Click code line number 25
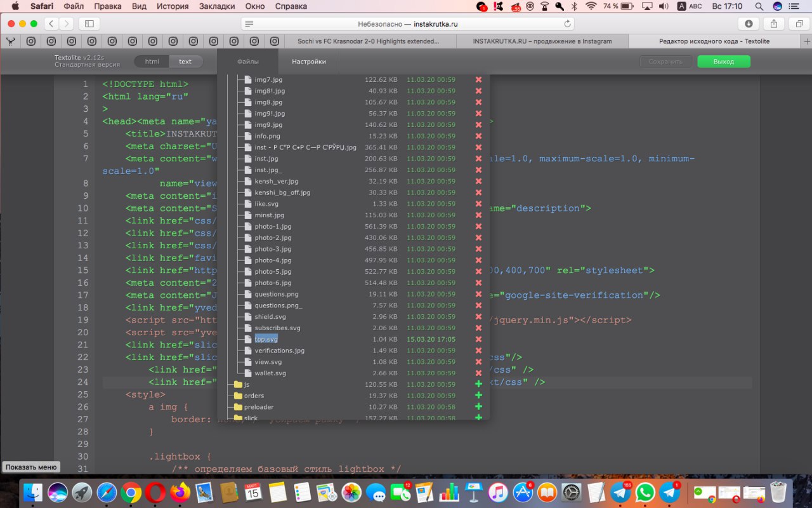Screen dimensions: 812x508 pyautogui.click(x=83, y=394)
